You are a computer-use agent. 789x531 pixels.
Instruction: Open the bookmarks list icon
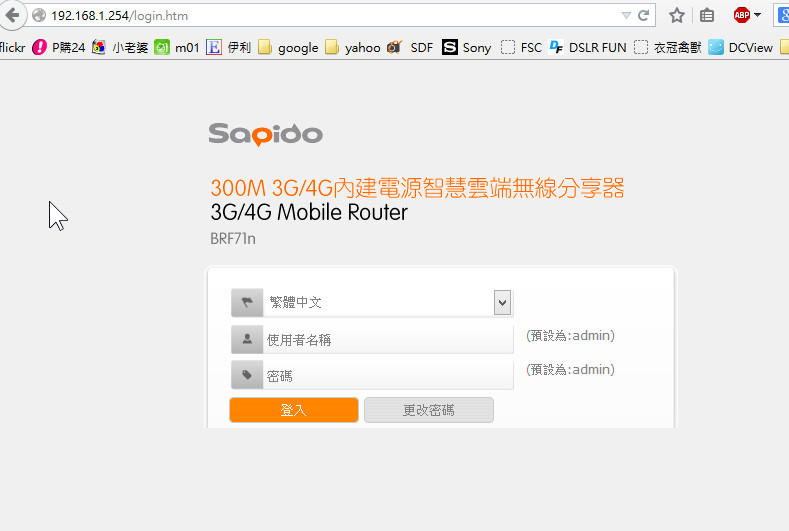707,16
